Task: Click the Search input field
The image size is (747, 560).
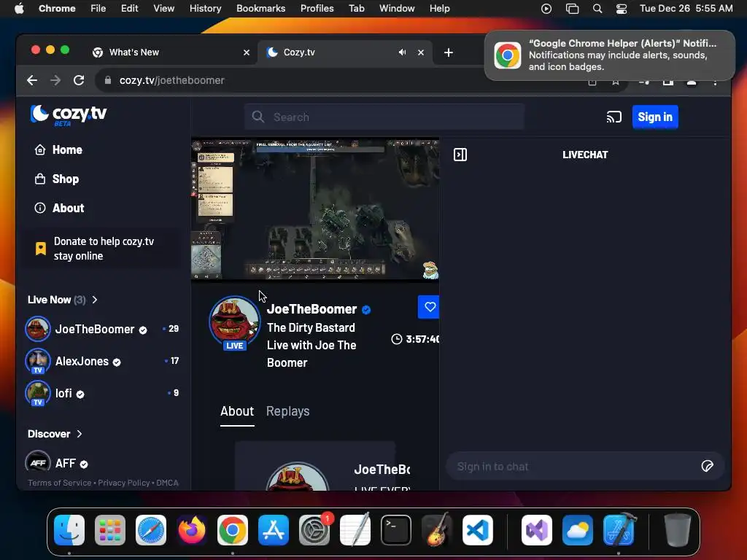Action: coord(384,117)
